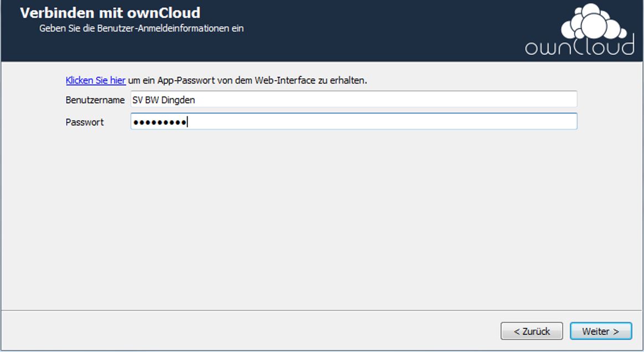Focus the Passwort input field
Screen dimensions: 644x352
coord(354,122)
